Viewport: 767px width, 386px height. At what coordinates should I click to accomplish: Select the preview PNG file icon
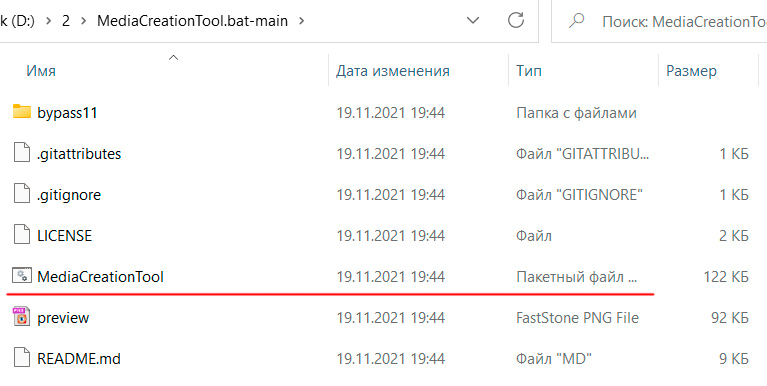[x=22, y=318]
